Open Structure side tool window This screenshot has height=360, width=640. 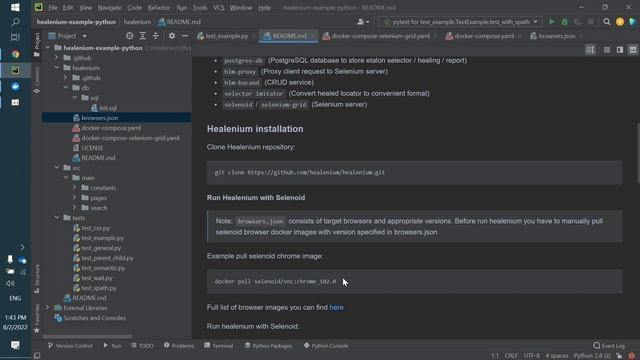[x=37, y=279]
